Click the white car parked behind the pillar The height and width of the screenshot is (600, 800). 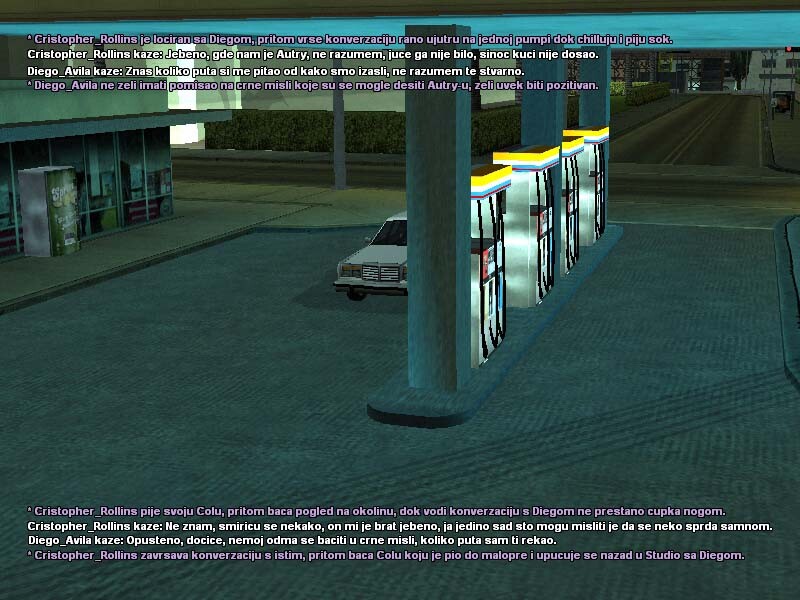371,256
